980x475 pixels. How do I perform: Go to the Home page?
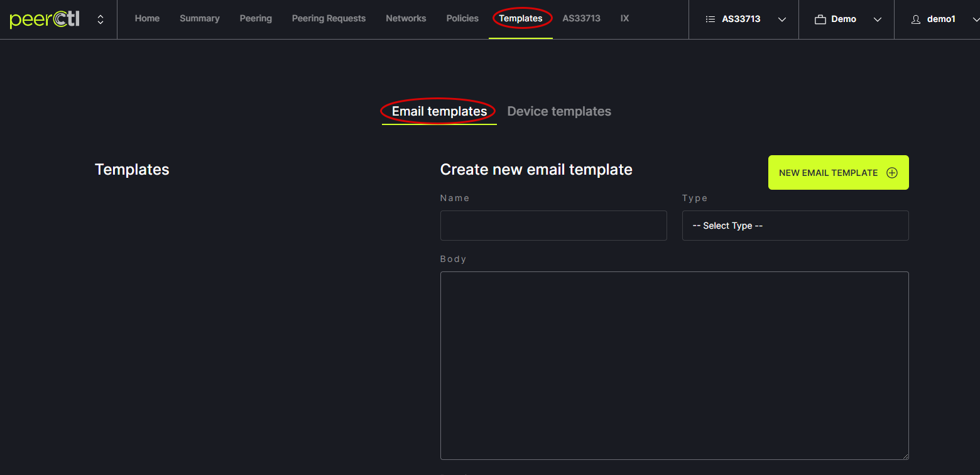tap(147, 19)
